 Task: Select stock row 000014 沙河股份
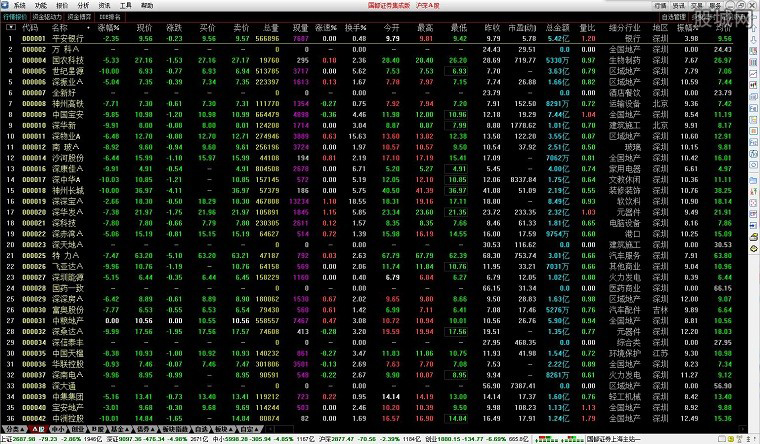[368, 158]
